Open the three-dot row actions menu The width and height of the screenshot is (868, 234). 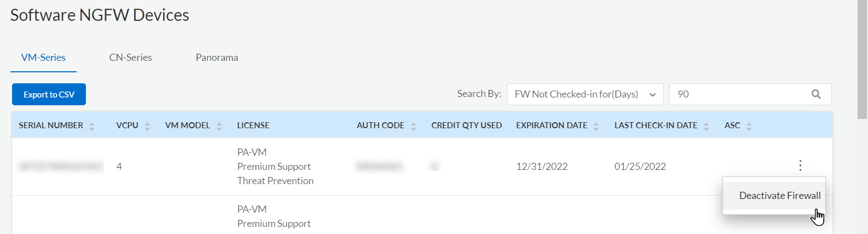click(800, 165)
